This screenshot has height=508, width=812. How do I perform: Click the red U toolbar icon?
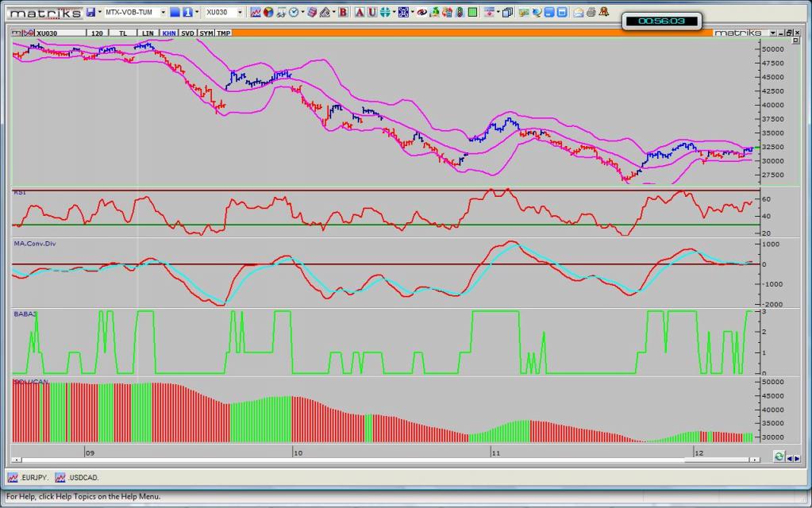pyautogui.click(x=371, y=12)
